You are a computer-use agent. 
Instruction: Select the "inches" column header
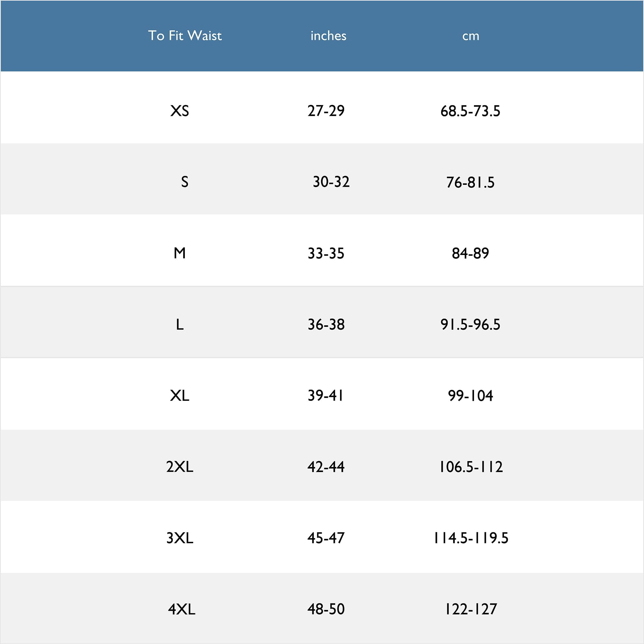tap(328, 36)
